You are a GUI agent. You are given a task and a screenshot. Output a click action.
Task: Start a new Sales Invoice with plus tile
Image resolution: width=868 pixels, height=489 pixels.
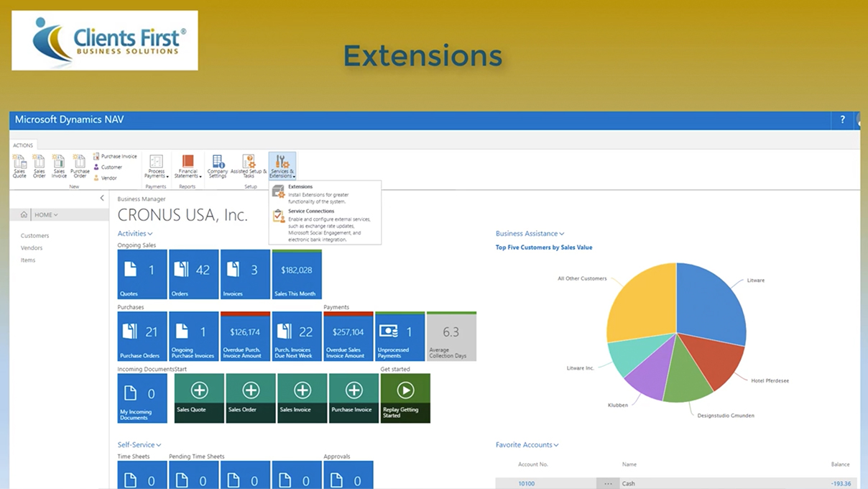[x=303, y=398]
